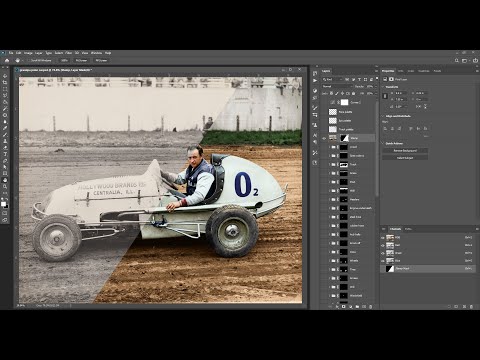Select the Zoom tool in toolbar
This screenshot has width=480, height=360.
[x=5, y=187]
